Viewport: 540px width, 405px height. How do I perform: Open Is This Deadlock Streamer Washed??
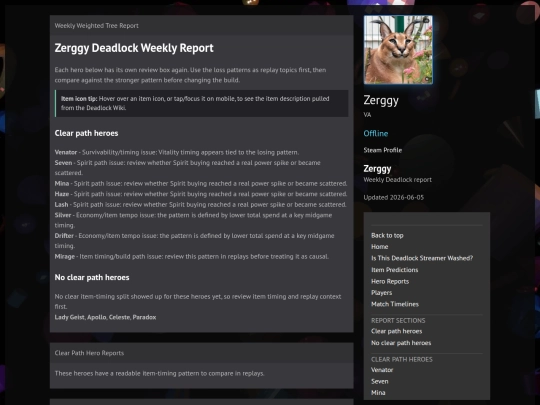tap(422, 258)
